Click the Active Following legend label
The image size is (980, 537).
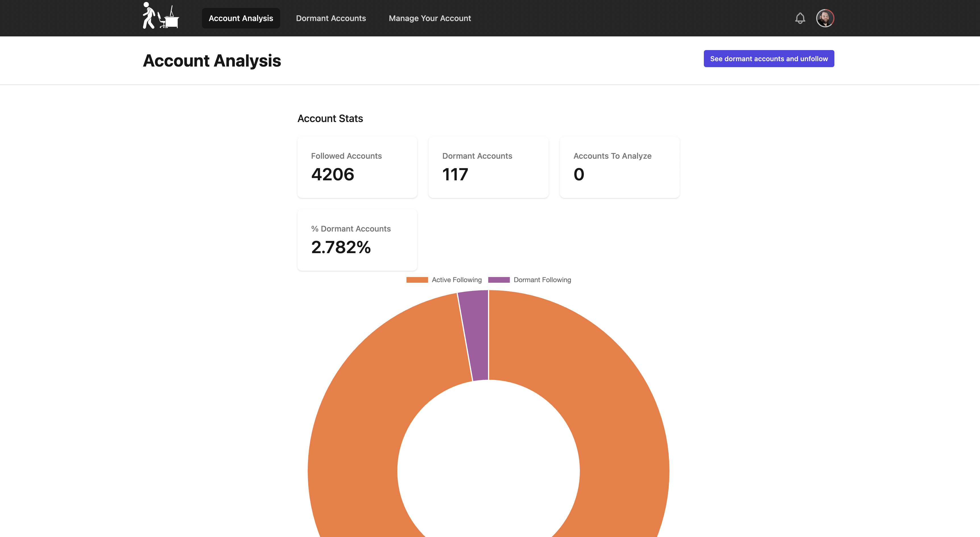[x=456, y=280]
